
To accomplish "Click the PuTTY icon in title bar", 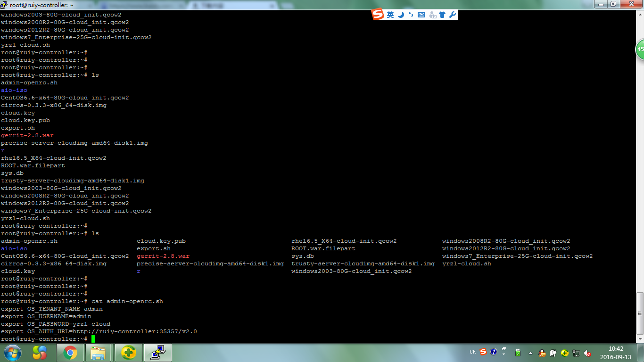I will (4, 5).
